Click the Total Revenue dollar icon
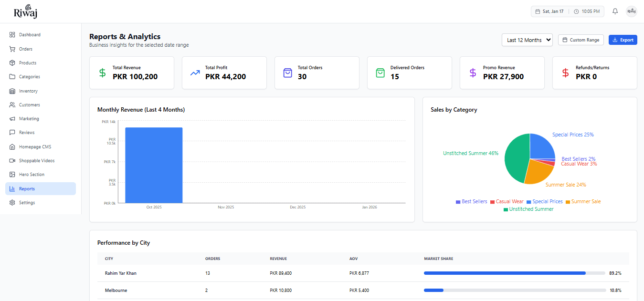This screenshot has width=644, height=301. 102,73
